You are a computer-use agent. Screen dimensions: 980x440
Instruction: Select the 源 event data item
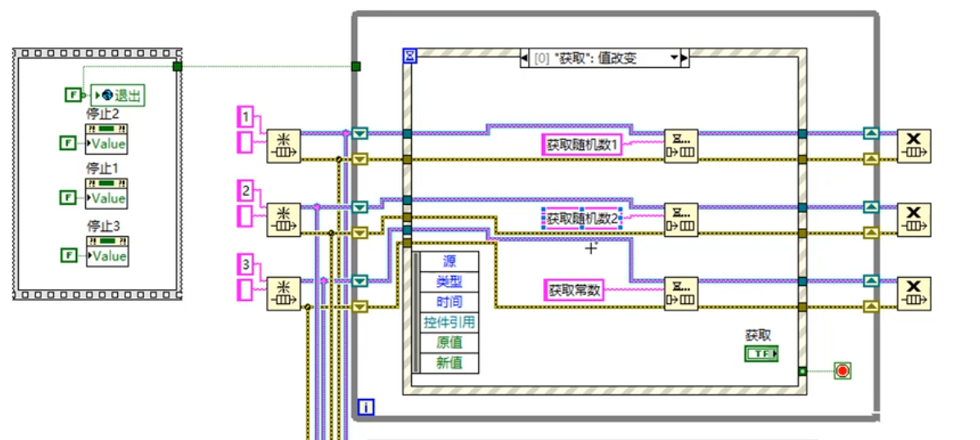[x=449, y=261]
